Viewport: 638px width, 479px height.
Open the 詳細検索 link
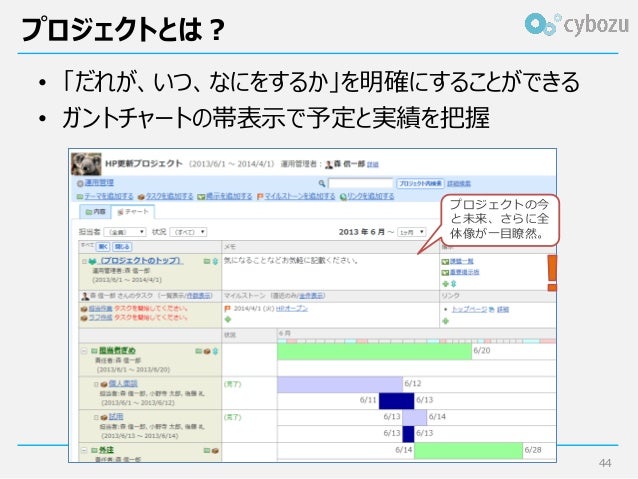click(x=459, y=184)
